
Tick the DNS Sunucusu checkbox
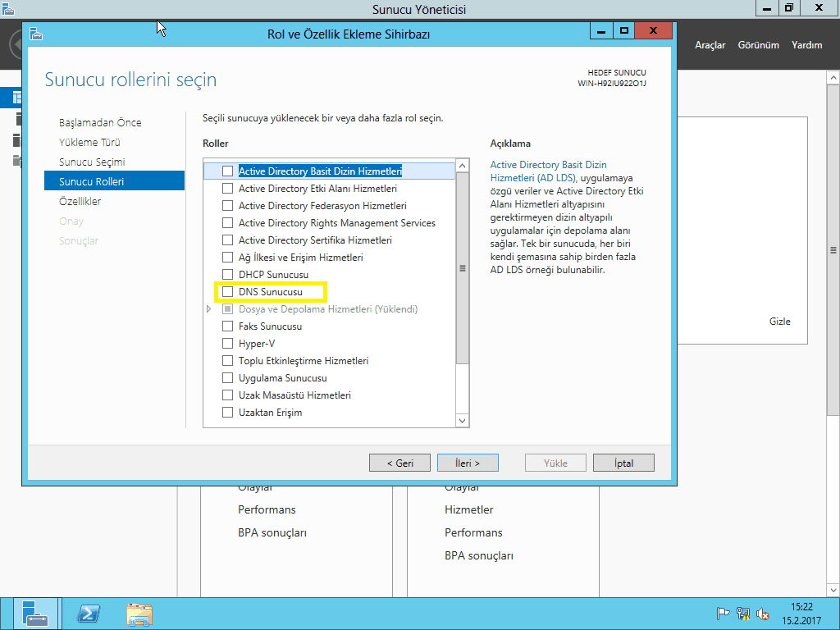tap(228, 292)
